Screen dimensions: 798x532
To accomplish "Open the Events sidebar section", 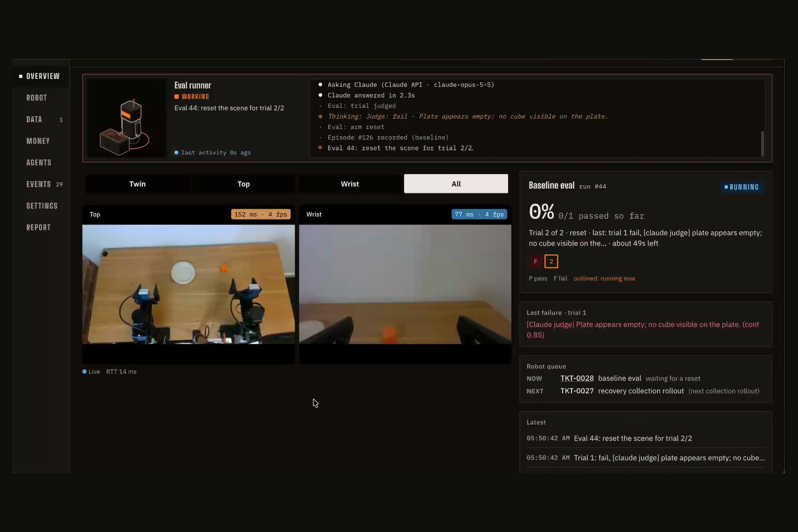I will tap(39, 184).
